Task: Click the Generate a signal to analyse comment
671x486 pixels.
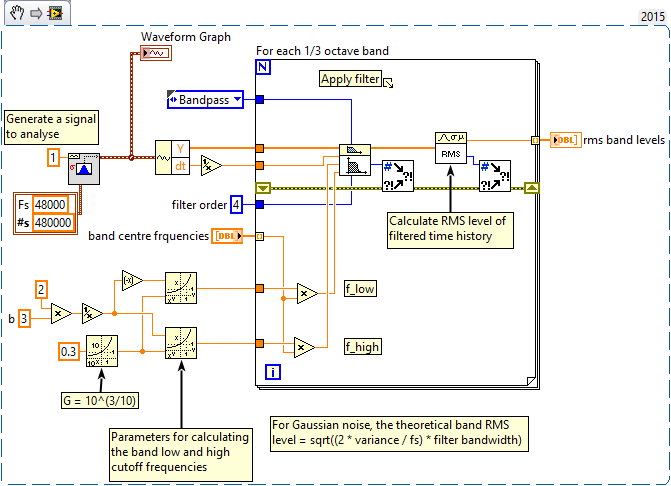Action: click(x=51, y=127)
